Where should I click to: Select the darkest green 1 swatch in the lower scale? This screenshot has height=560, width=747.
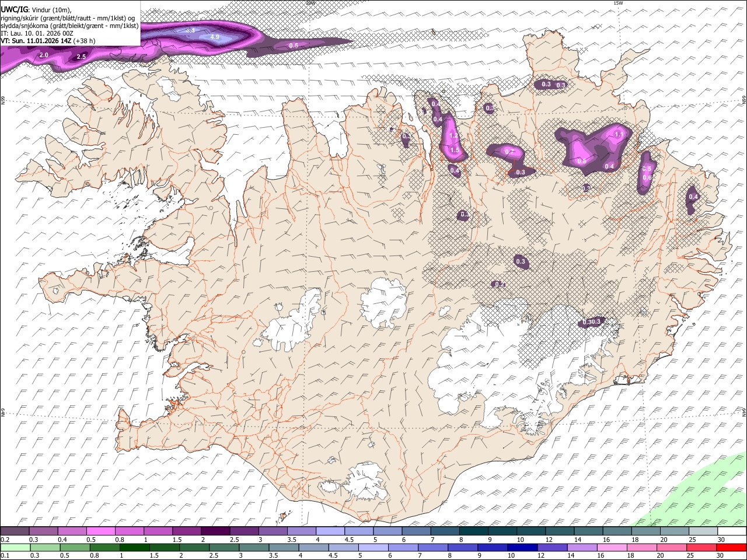click(135, 547)
